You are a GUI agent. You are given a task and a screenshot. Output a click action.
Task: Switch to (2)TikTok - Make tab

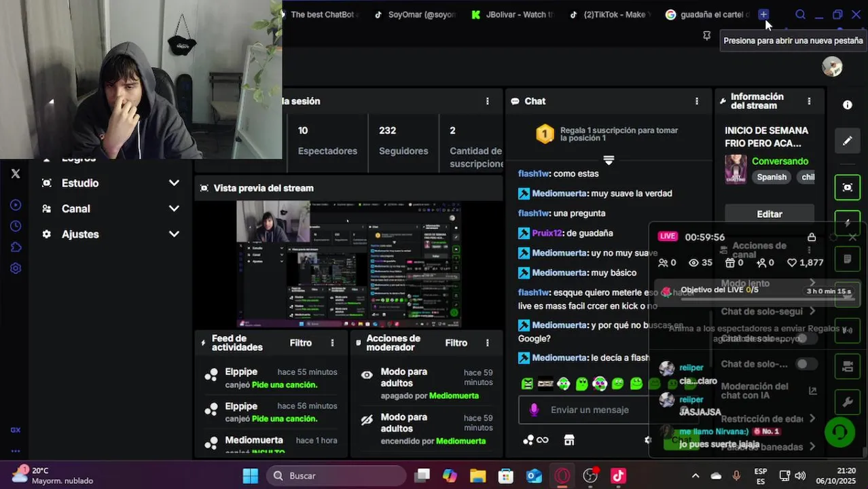click(x=610, y=14)
